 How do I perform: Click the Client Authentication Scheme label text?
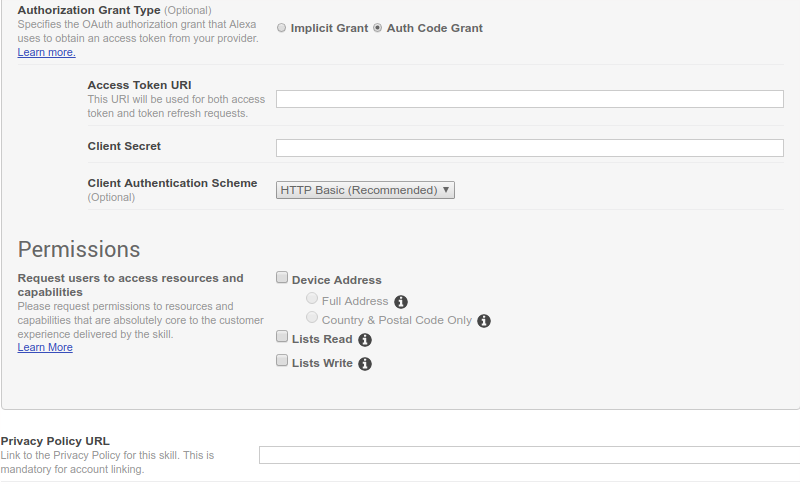tap(172, 184)
